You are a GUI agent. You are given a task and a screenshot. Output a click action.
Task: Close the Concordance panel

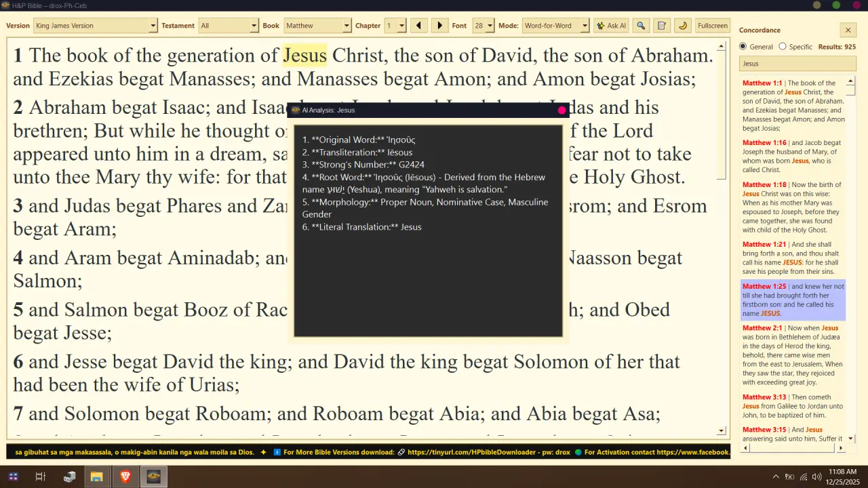pos(848,30)
